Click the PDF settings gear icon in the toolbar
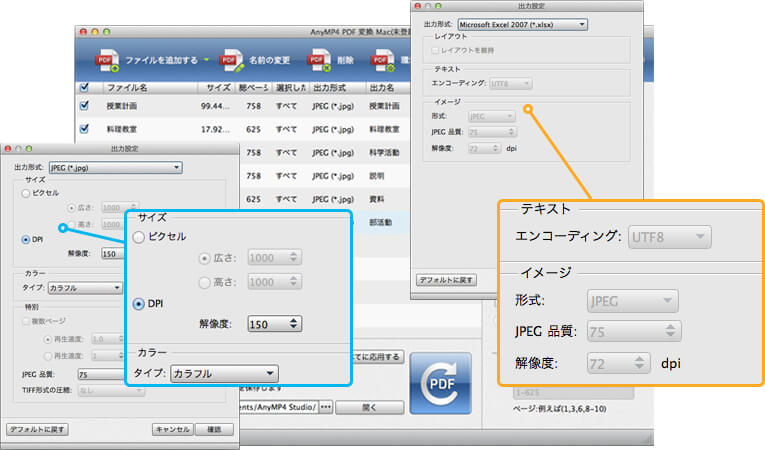 [382, 61]
